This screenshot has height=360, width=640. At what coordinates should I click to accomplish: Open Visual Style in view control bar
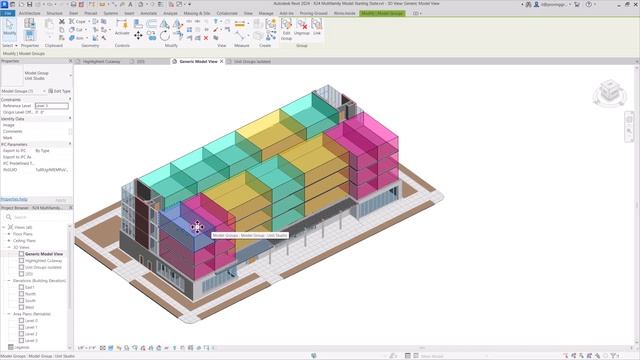pos(111,348)
